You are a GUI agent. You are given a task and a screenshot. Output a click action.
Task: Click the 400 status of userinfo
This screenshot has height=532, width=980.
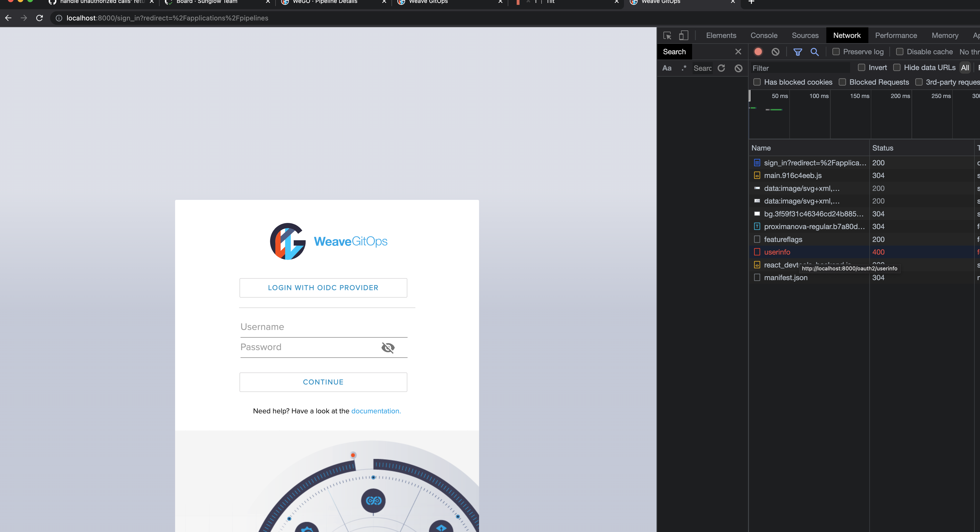[878, 252]
